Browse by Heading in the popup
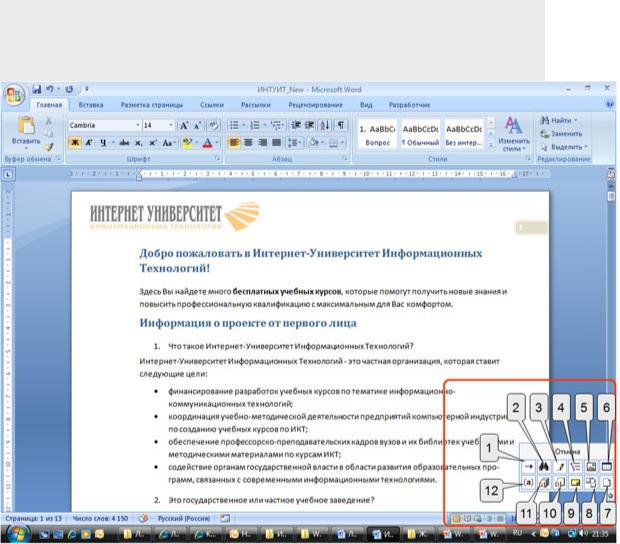The width and height of the screenshot is (620, 544). pyautogui.click(x=575, y=467)
